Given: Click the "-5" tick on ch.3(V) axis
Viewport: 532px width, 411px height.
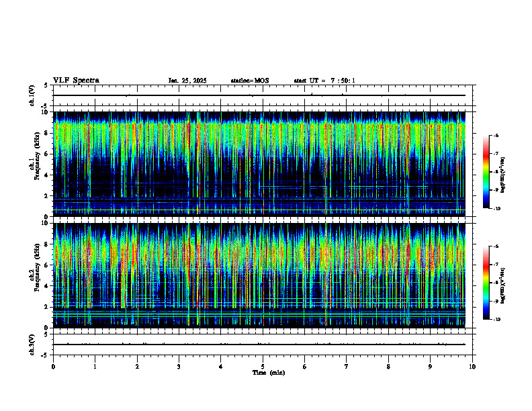Looking at the screenshot, I should coord(46,355).
